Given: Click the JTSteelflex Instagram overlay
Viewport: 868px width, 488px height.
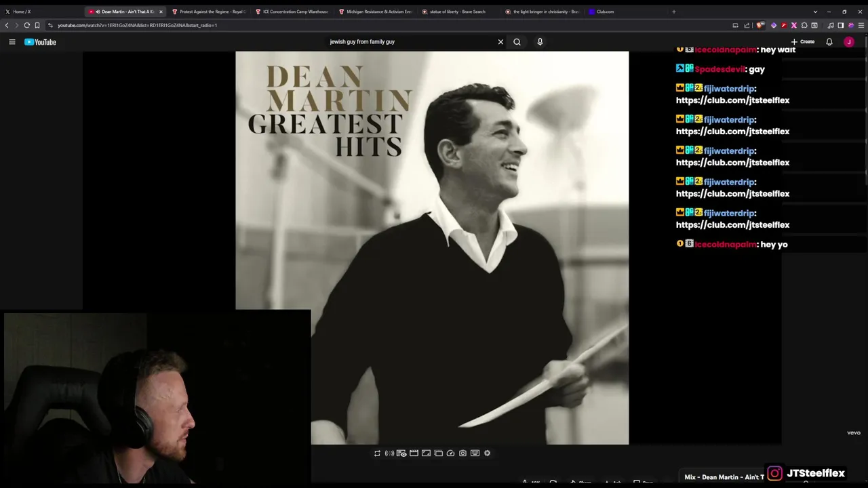Looking at the screenshot, I should (806, 473).
